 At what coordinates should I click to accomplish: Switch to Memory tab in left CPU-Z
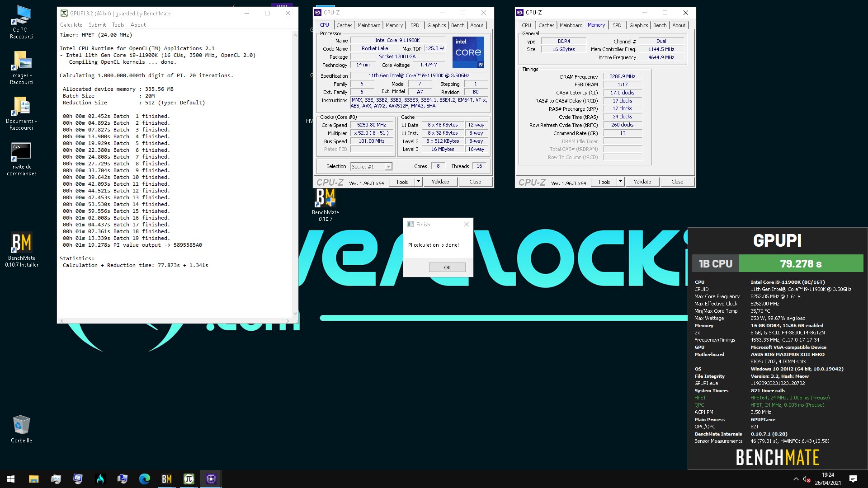[394, 25]
